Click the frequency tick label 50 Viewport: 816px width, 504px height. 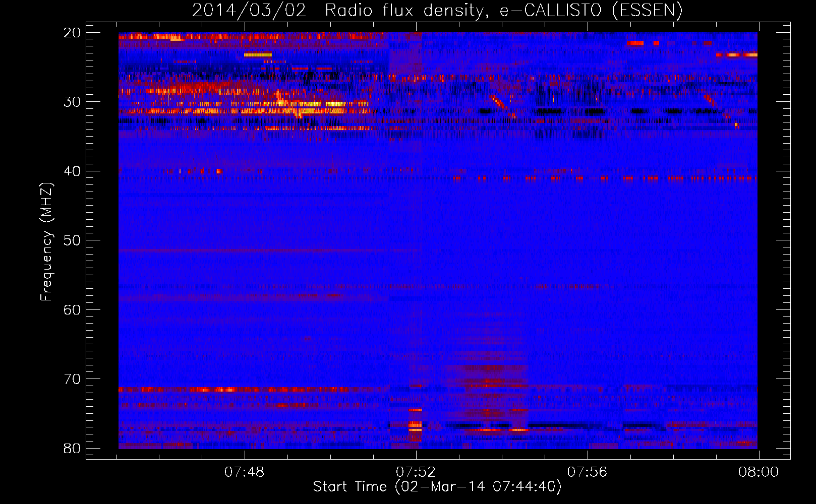point(72,240)
